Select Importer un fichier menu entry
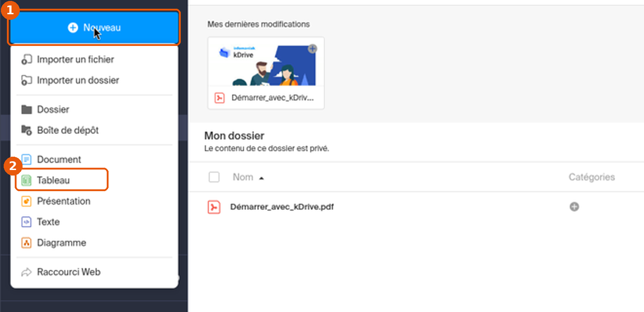Viewport: 644px width, 312px height. click(x=94, y=59)
